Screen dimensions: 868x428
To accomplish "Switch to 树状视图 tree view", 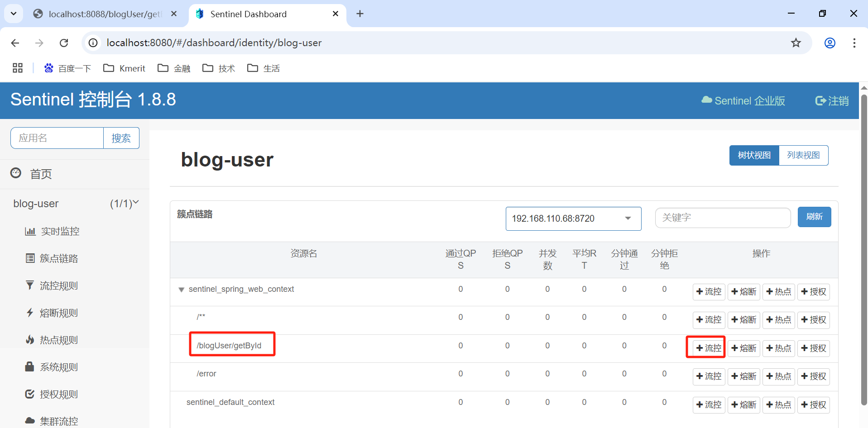I will (754, 155).
